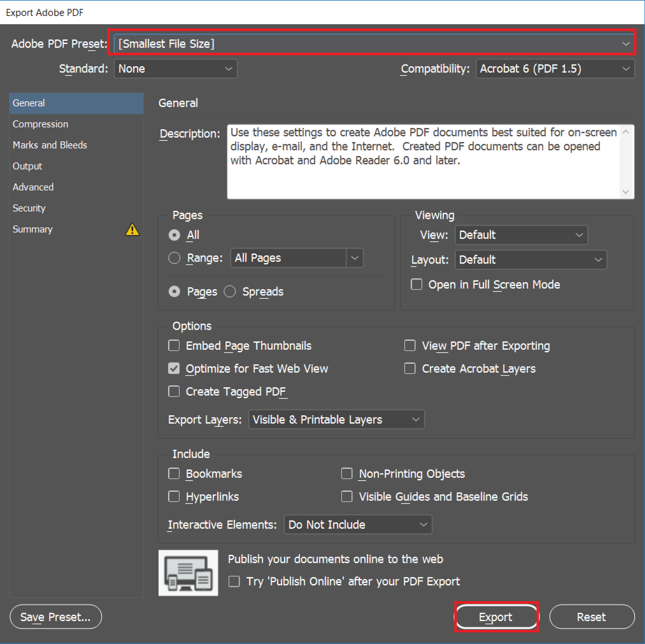Open the Export Layers dropdown
Viewport: 645px width, 644px height.
tap(336, 420)
